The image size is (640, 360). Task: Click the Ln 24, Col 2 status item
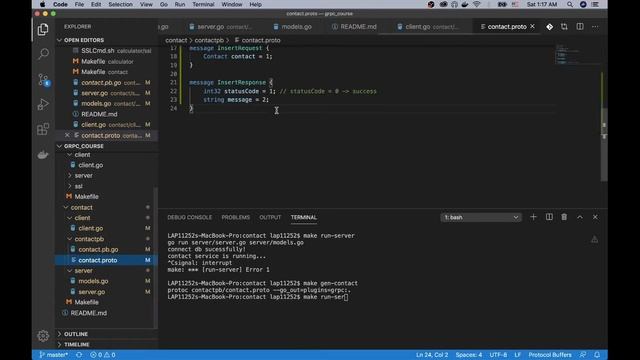point(432,355)
